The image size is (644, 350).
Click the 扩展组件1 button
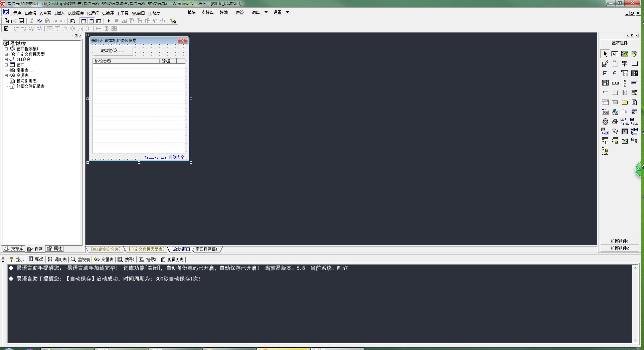pos(620,241)
